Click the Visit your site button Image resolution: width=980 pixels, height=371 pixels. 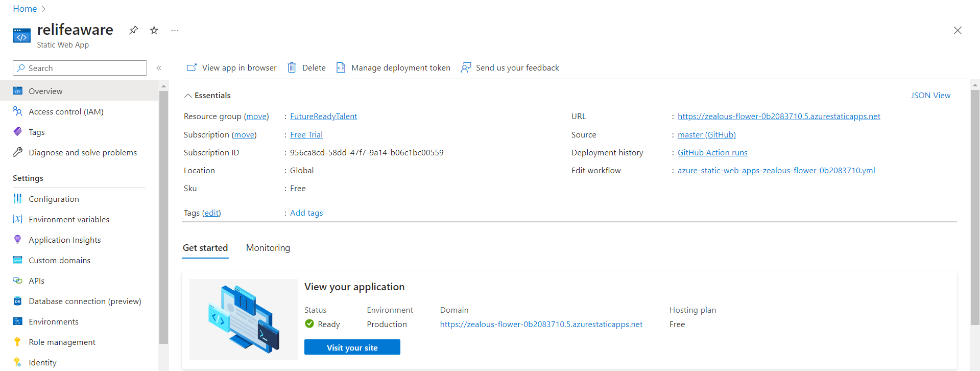tap(352, 347)
